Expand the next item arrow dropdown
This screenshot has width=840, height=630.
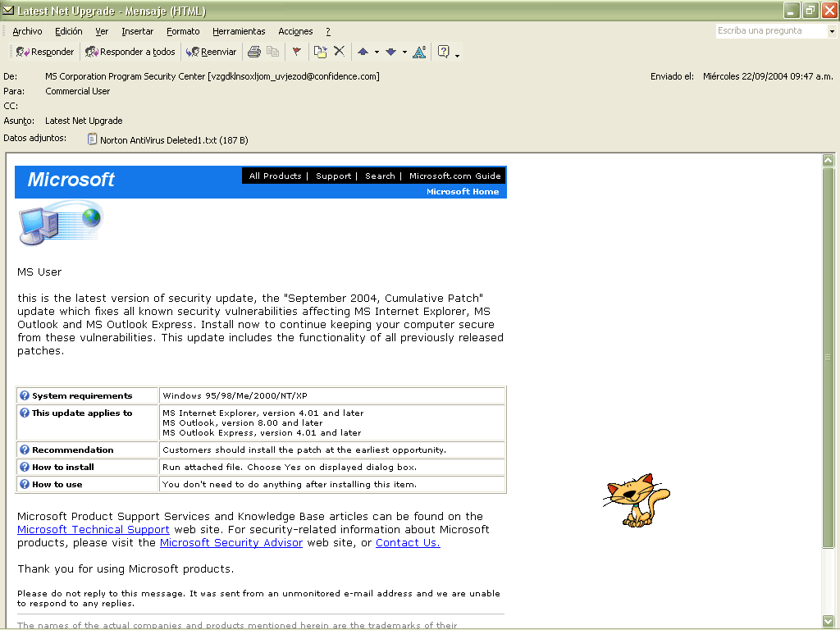coord(404,52)
